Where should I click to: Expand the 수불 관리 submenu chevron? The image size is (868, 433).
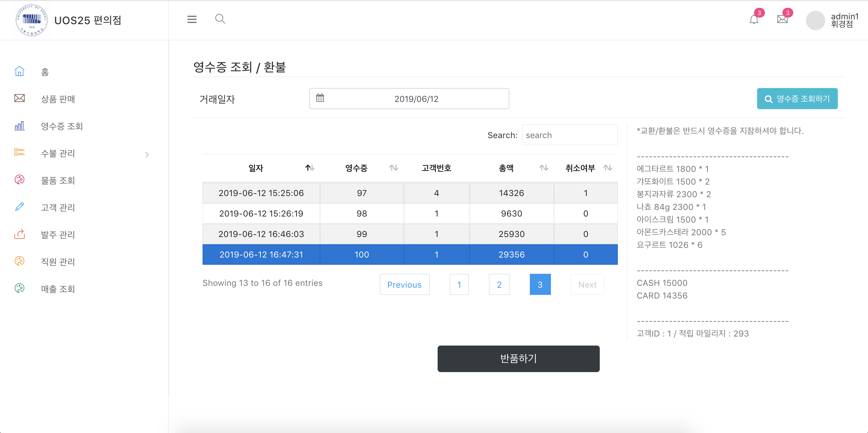pos(147,155)
